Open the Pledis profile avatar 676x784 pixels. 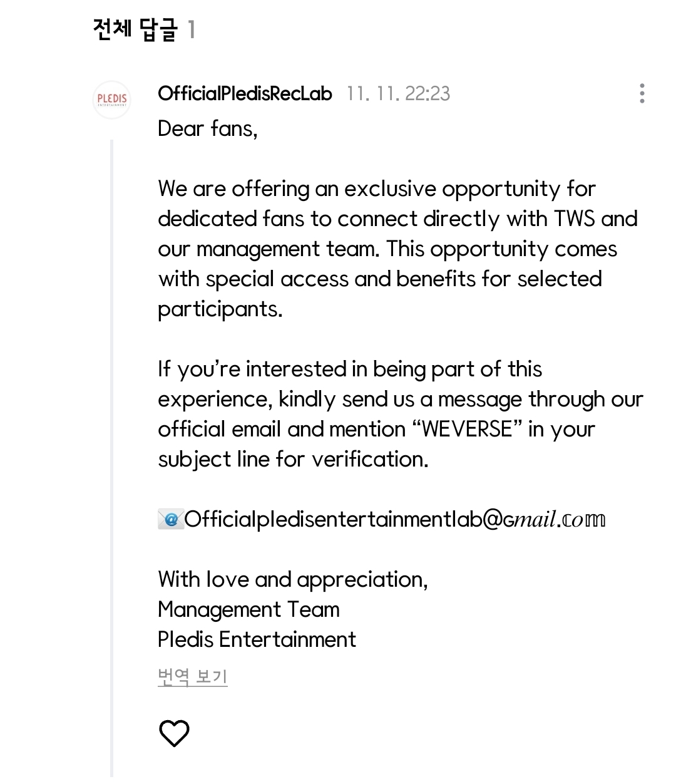click(112, 100)
